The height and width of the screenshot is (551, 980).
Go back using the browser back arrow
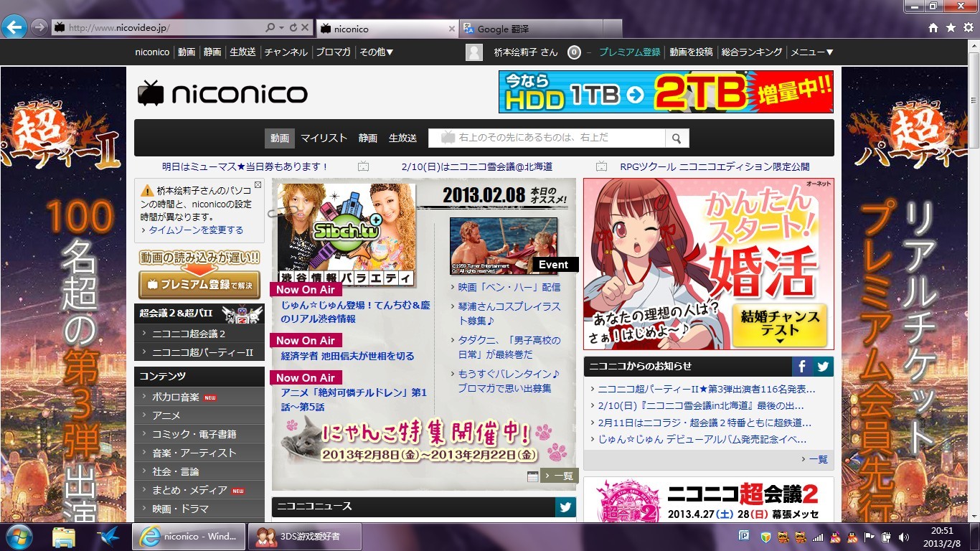(14, 27)
